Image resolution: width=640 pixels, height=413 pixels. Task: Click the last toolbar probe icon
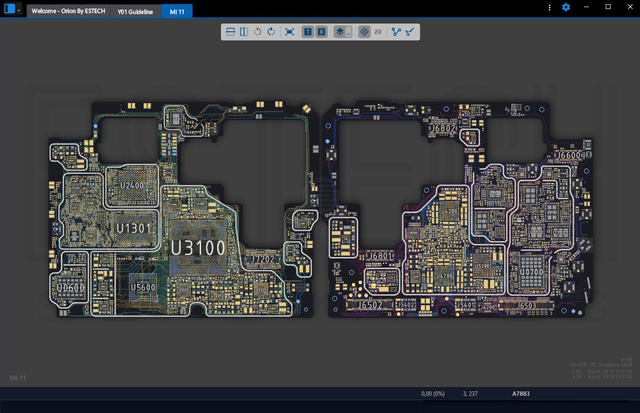(x=410, y=32)
